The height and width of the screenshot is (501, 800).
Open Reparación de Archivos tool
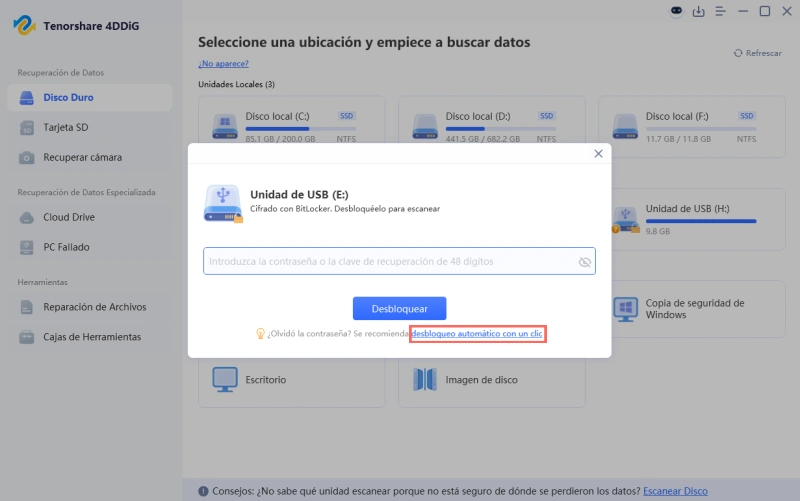pos(89,307)
